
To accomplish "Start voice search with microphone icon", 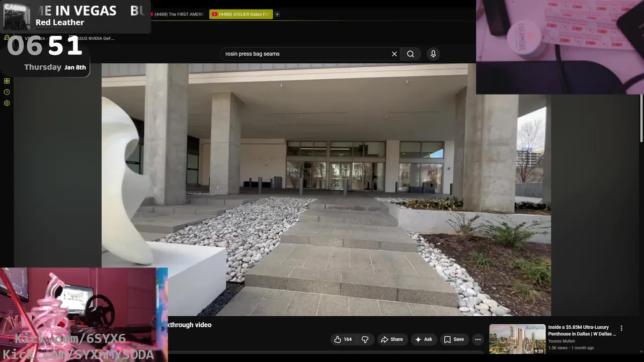I will 433,54.
